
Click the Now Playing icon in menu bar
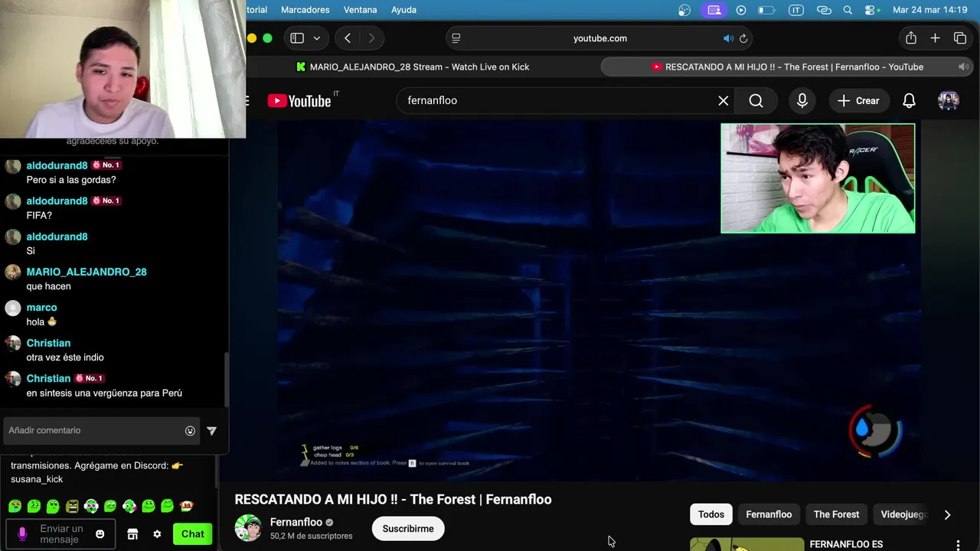[740, 10]
